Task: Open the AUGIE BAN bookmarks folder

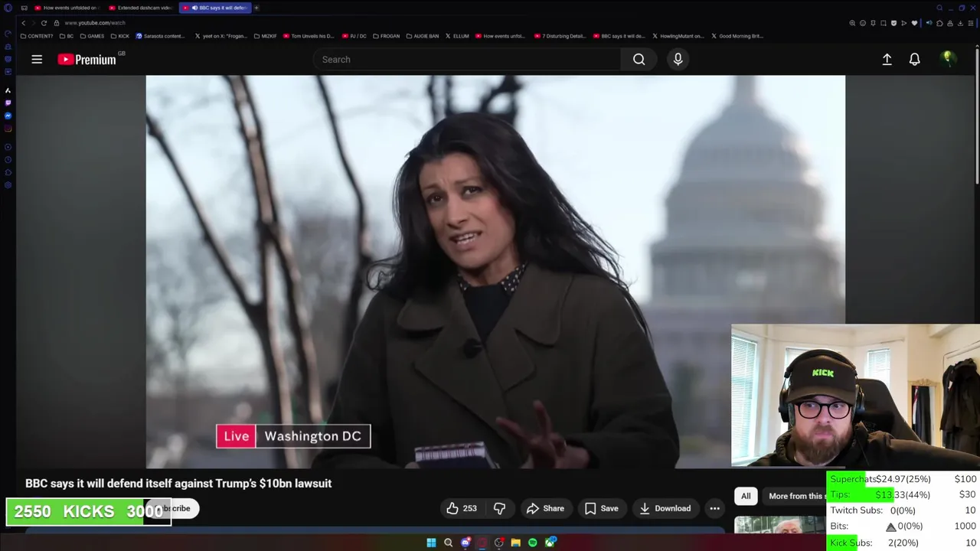Action: click(423, 36)
